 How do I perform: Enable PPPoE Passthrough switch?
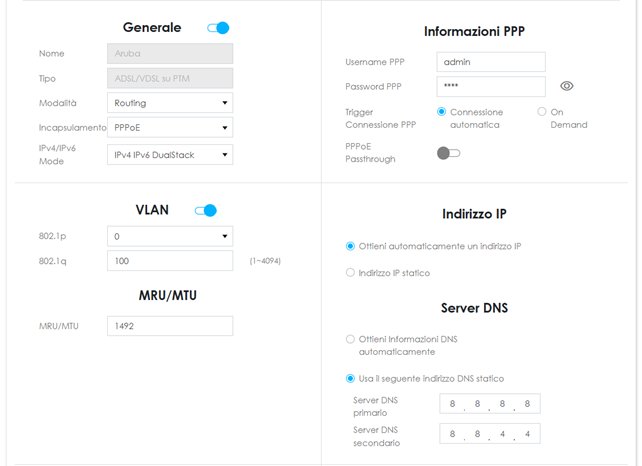449,153
